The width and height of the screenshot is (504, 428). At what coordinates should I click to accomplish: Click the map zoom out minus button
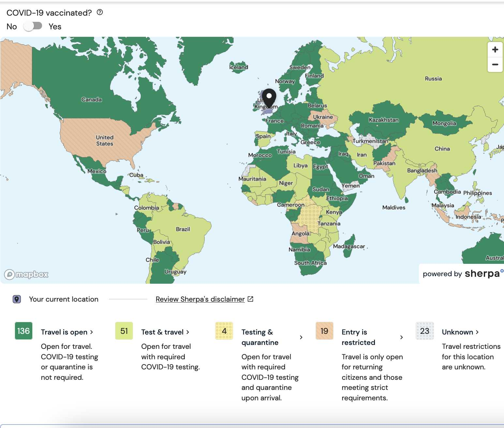[495, 64]
